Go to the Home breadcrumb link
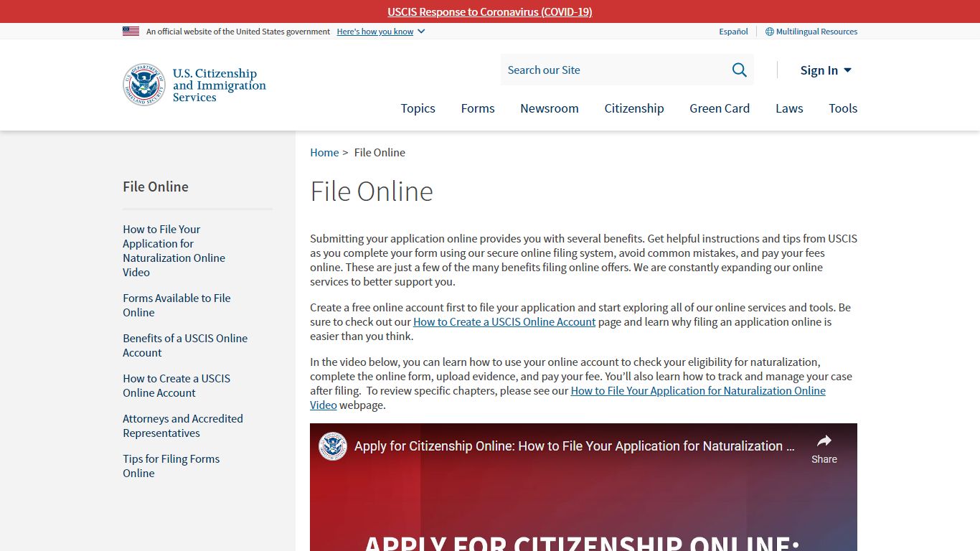This screenshot has height=551, width=980. click(324, 152)
